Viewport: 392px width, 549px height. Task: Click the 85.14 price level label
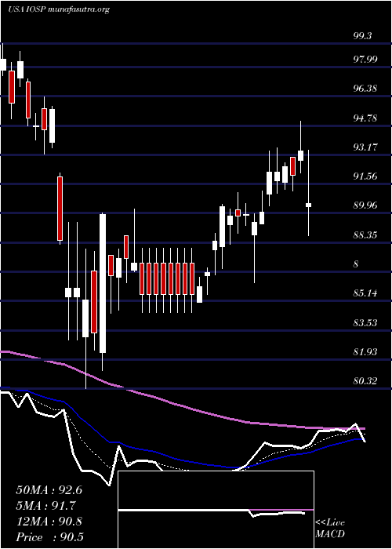click(x=365, y=293)
